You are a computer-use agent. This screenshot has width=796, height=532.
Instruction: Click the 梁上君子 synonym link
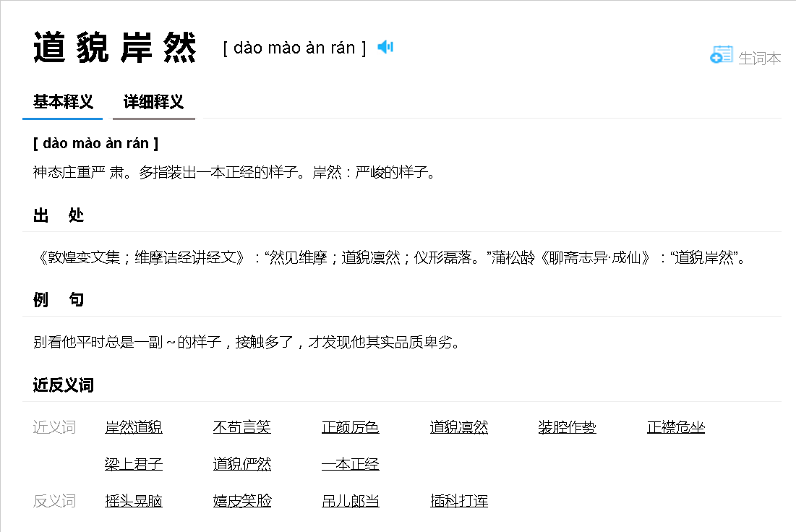pyautogui.click(x=133, y=463)
